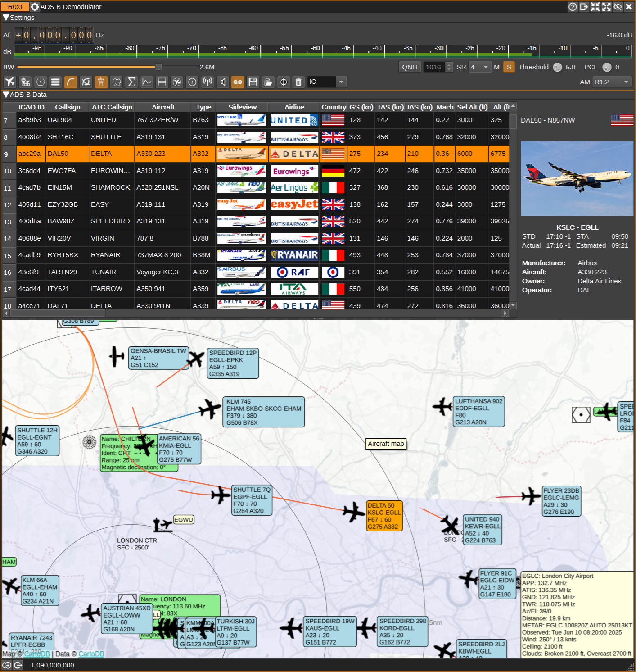Click the Delta aircraft photo thumbnail
Viewport: 636px width, 672px height.
coord(577,178)
